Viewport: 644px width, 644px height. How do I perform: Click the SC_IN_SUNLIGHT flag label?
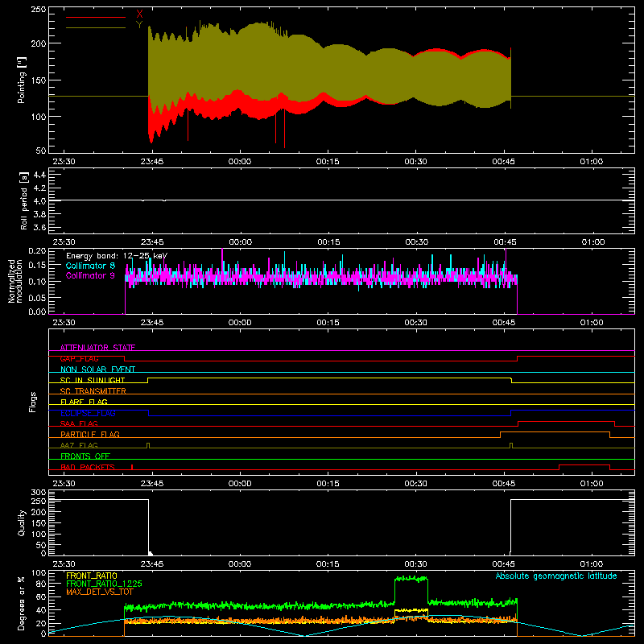coord(93,380)
